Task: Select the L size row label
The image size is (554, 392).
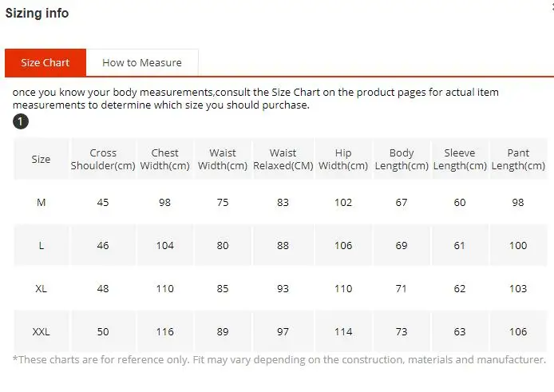Action: click(x=41, y=246)
